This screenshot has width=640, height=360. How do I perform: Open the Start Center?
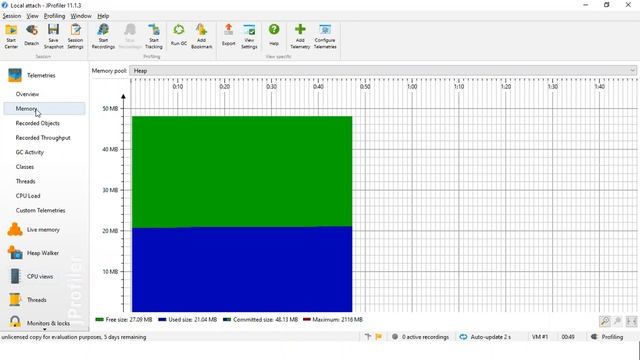coord(11,36)
